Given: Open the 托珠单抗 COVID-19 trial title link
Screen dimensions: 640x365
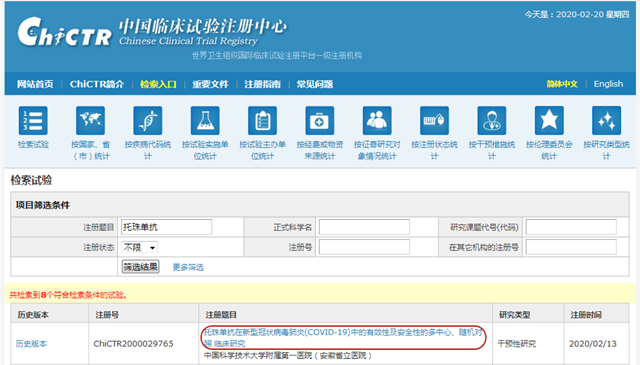Looking at the screenshot, I should [x=343, y=338].
